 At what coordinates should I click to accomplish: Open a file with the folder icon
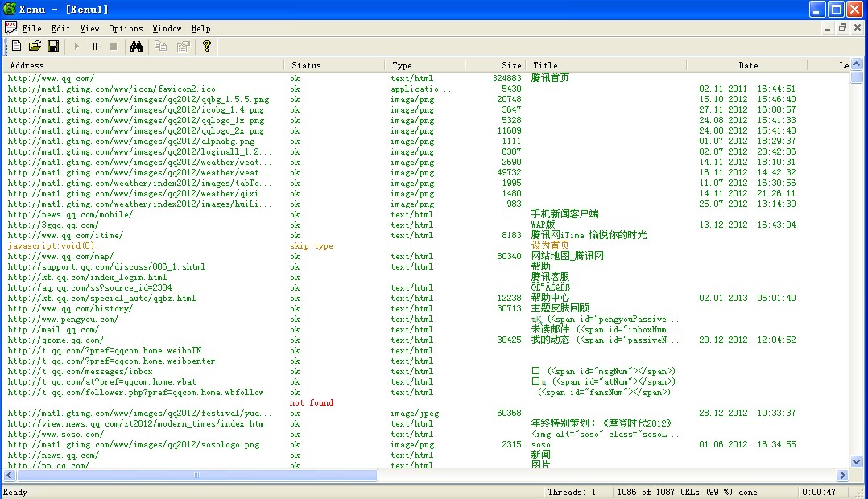point(35,47)
